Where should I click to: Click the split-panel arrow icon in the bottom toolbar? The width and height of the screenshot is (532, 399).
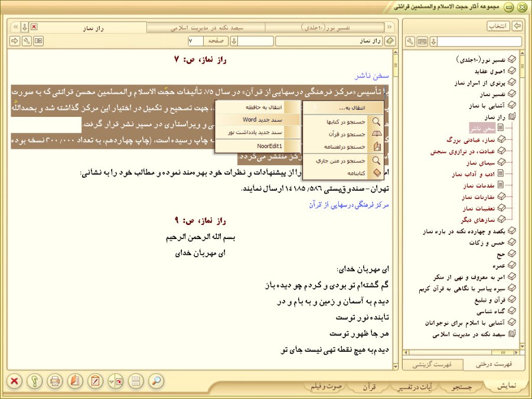pos(116,381)
